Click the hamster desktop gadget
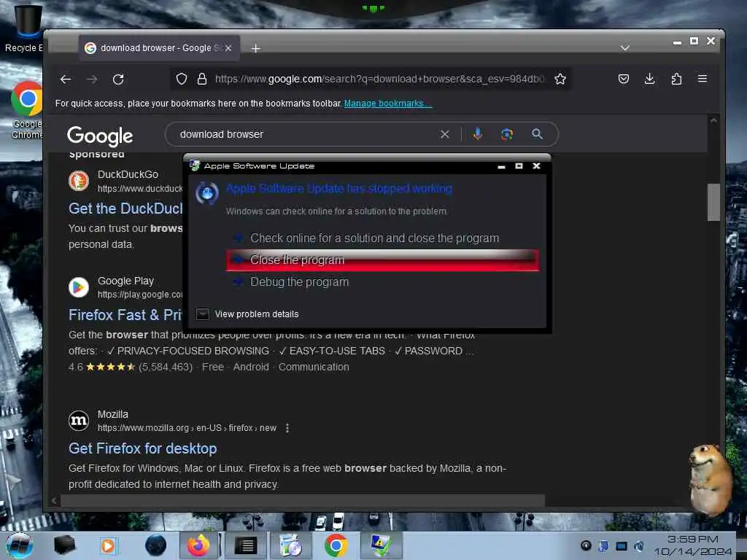The width and height of the screenshot is (747, 560). 710,480
